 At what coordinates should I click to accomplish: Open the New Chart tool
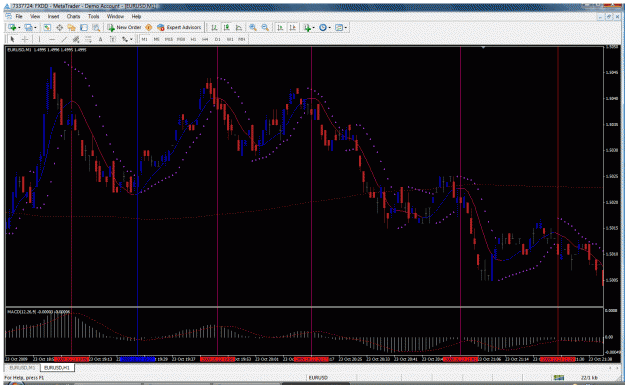(12, 27)
